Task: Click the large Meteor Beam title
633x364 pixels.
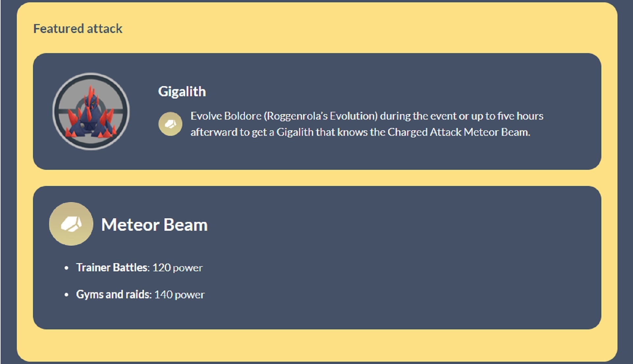Action: click(x=154, y=225)
